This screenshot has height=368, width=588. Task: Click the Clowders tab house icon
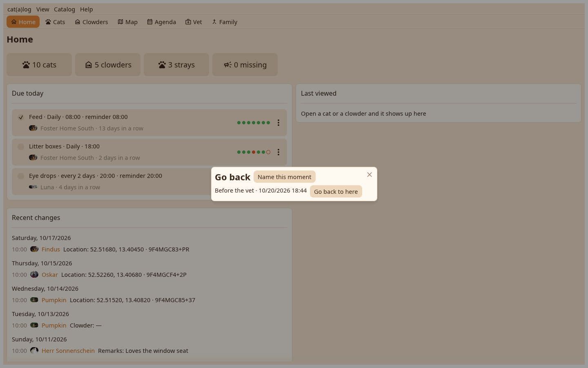pos(78,22)
